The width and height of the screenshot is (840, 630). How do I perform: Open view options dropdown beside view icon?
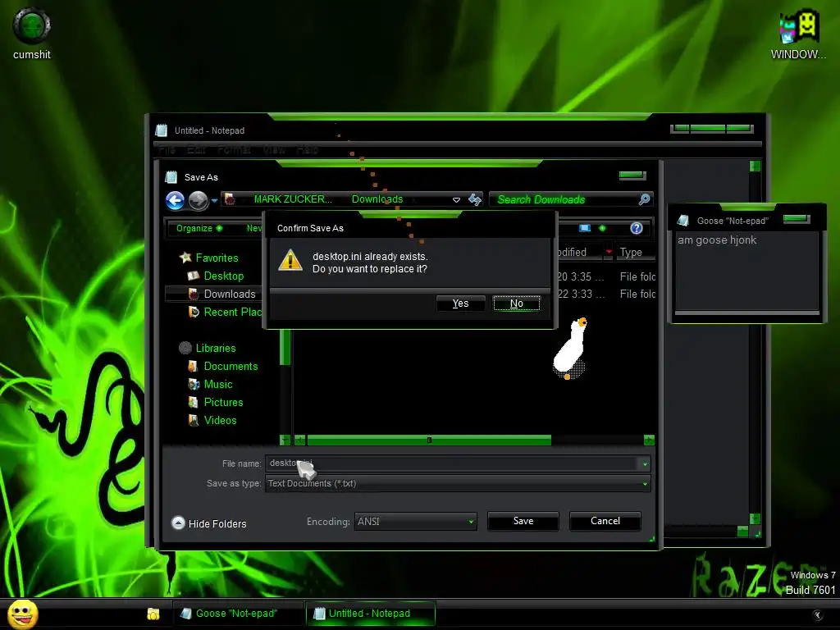pyautogui.click(x=602, y=228)
